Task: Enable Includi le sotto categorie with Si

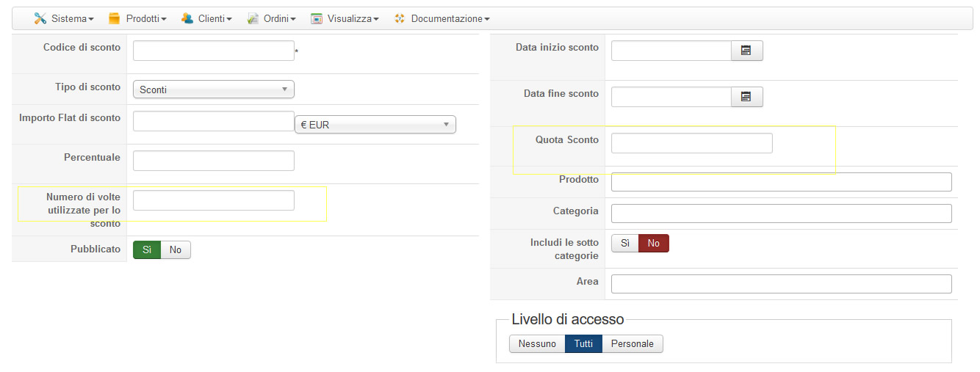Action: click(x=625, y=243)
